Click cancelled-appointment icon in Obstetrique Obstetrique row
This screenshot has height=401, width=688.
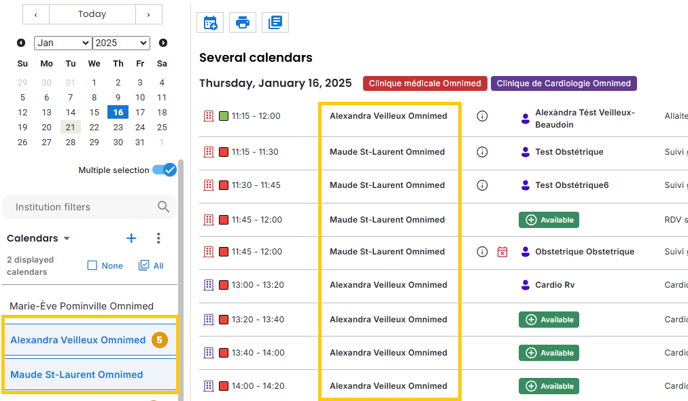pos(502,252)
